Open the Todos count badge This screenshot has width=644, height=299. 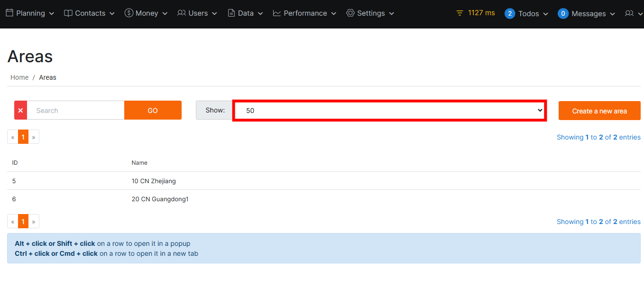click(x=510, y=13)
